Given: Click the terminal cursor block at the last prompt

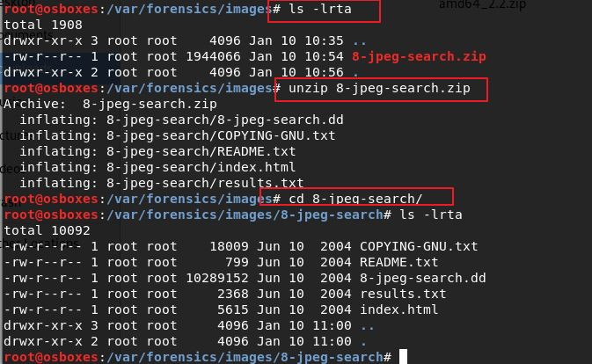Looking at the screenshot, I should click(x=403, y=357).
